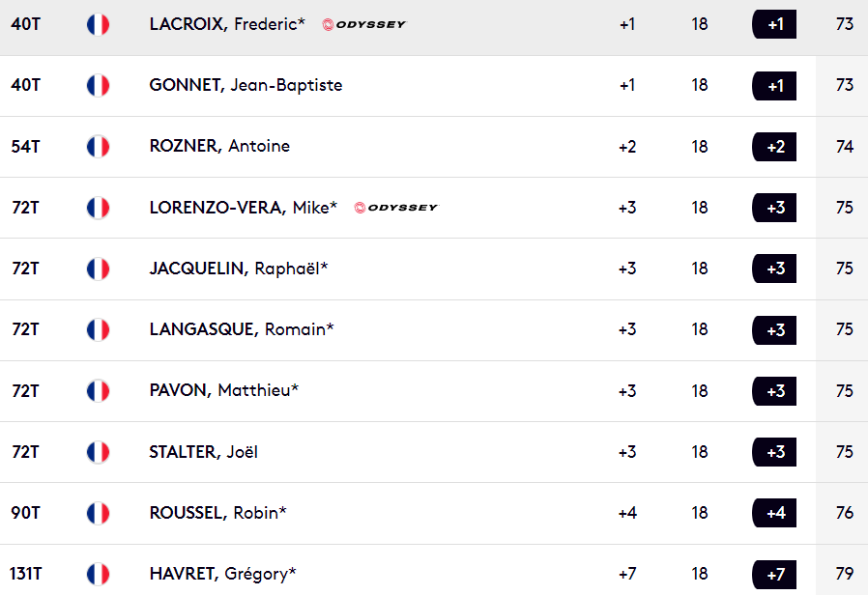Viewport: 868px width, 595px height.
Task: Click the +7 score badge for Havret
Action: coord(774,575)
